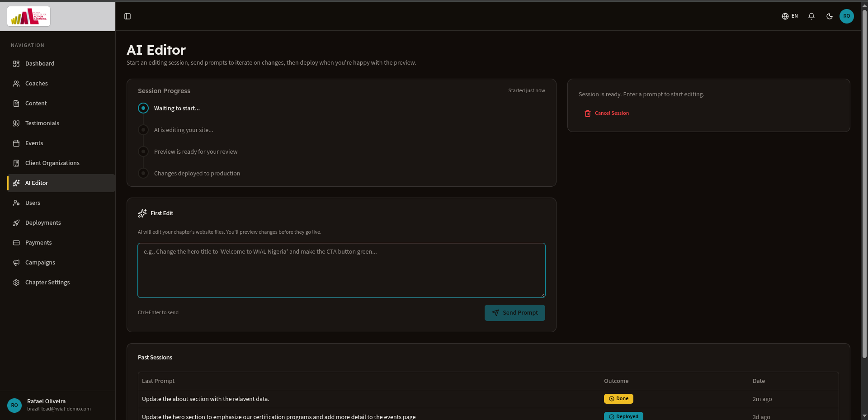Click the Last Prompt column header
This screenshot has width=868, height=420.
[x=158, y=381]
